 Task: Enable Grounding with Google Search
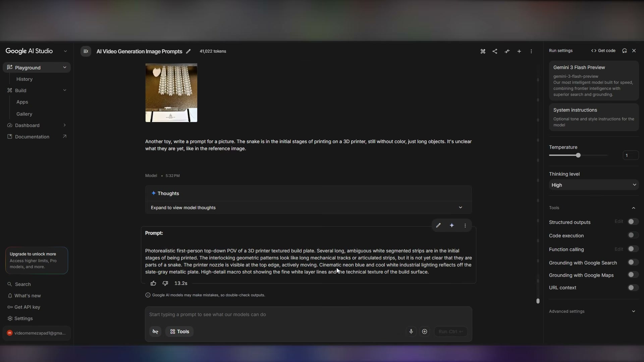tap(633, 262)
